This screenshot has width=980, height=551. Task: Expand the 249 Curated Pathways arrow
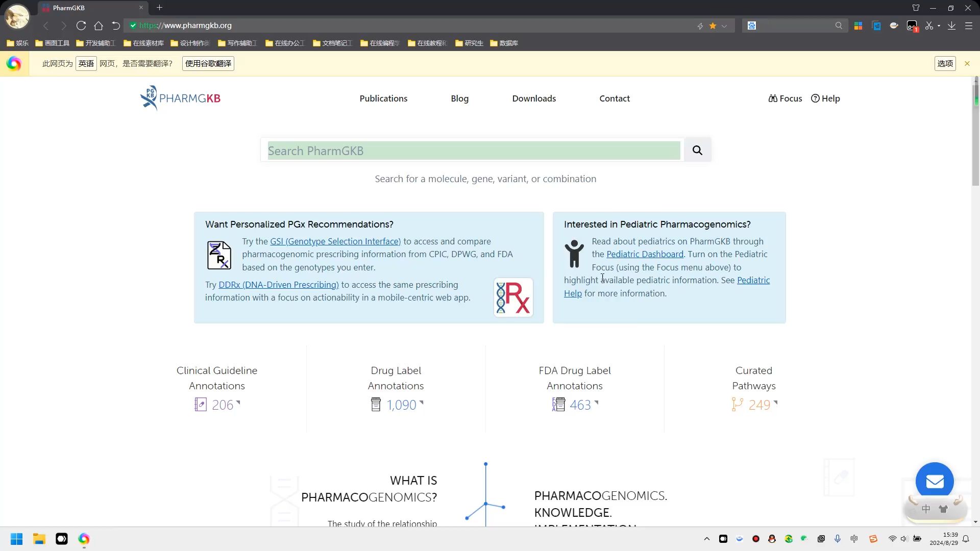point(775,403)
